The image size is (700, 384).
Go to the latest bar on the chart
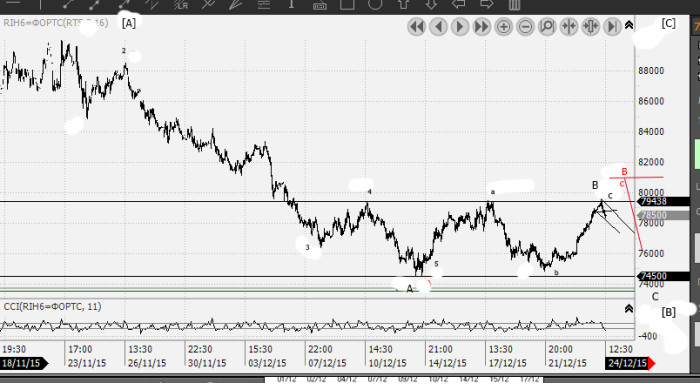[612, 27]
